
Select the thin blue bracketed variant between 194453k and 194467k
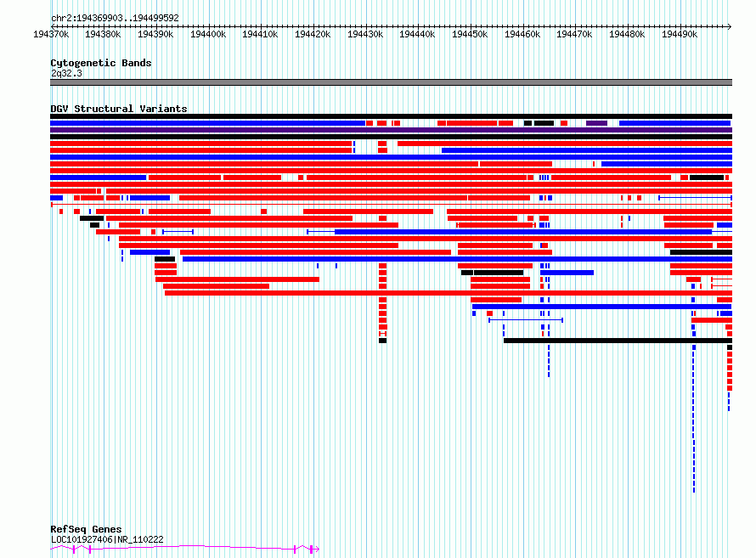coord(526,320)
